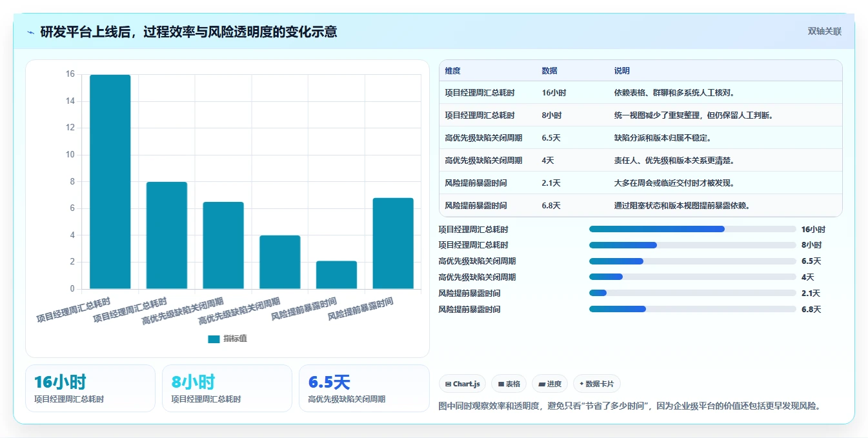Click the 表格 chip icon
The height and width of the screenshot is (438, 868).
[x=500, y=384]
